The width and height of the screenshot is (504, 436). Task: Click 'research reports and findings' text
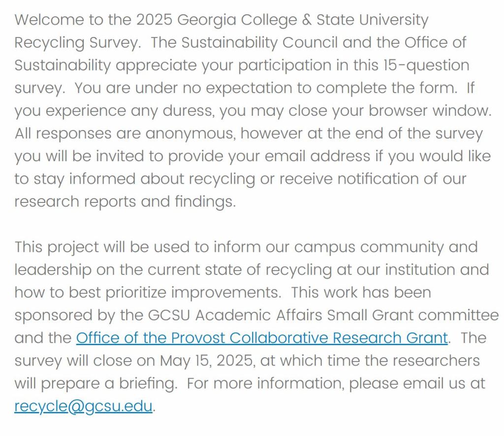[125, 201]
